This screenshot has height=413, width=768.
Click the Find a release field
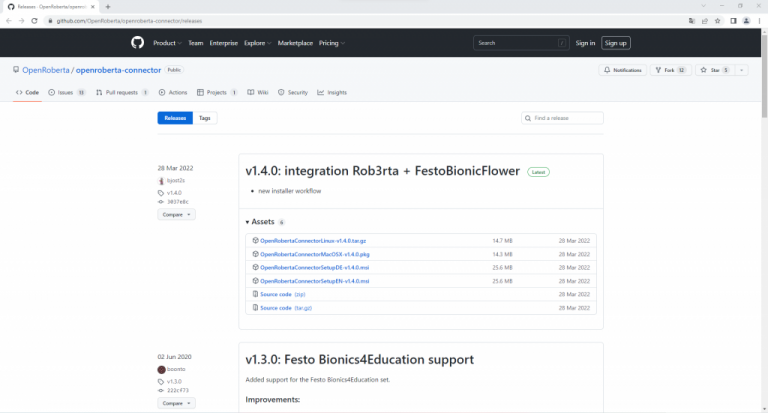[x=562, y=118]
